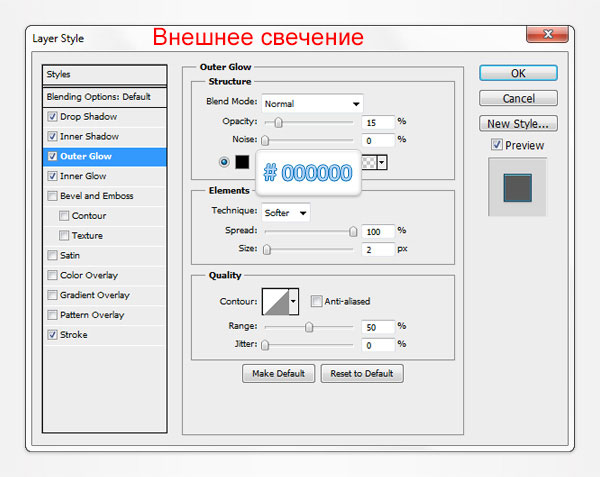Open the black glow color swatch
Viewport: 600px width, 477px height.
tap(242, 162)
